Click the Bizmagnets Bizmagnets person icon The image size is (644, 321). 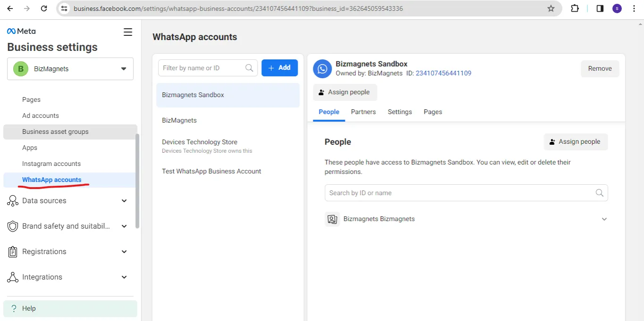[x=332, y=219]
